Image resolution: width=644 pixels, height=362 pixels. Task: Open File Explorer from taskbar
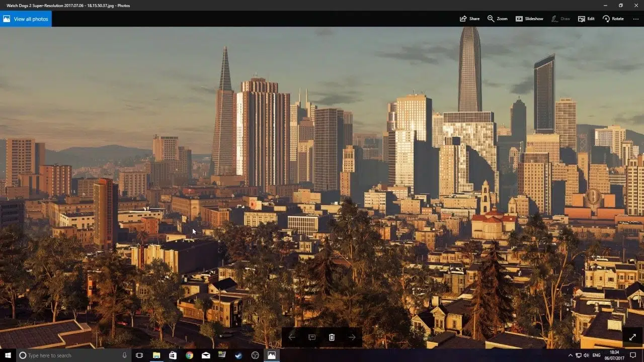[x=156, y=355]
